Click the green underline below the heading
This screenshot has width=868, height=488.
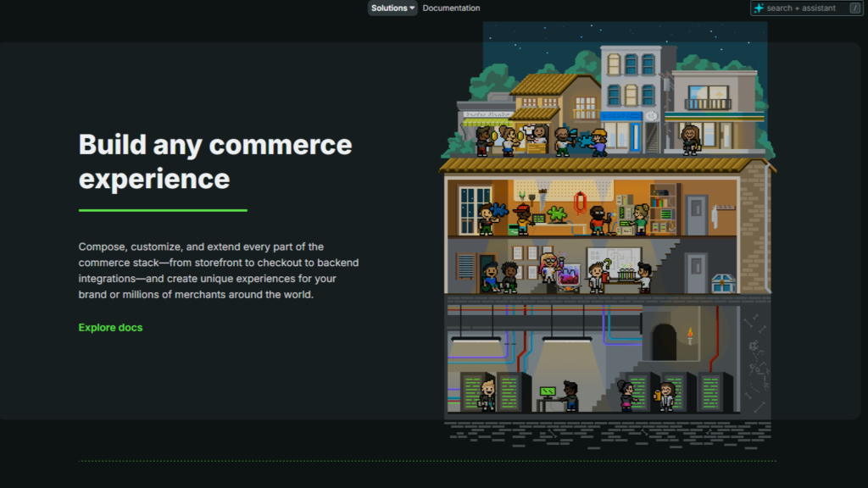(163, 210)
